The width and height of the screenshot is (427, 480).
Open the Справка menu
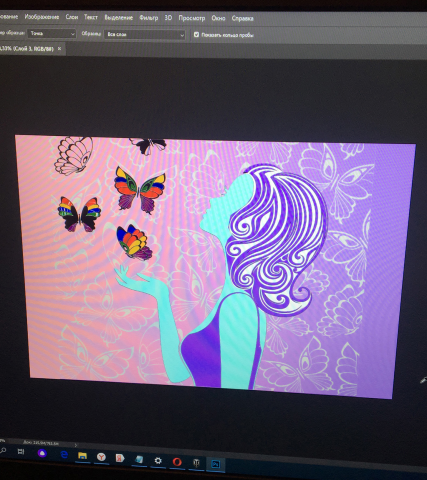[242, 19]
